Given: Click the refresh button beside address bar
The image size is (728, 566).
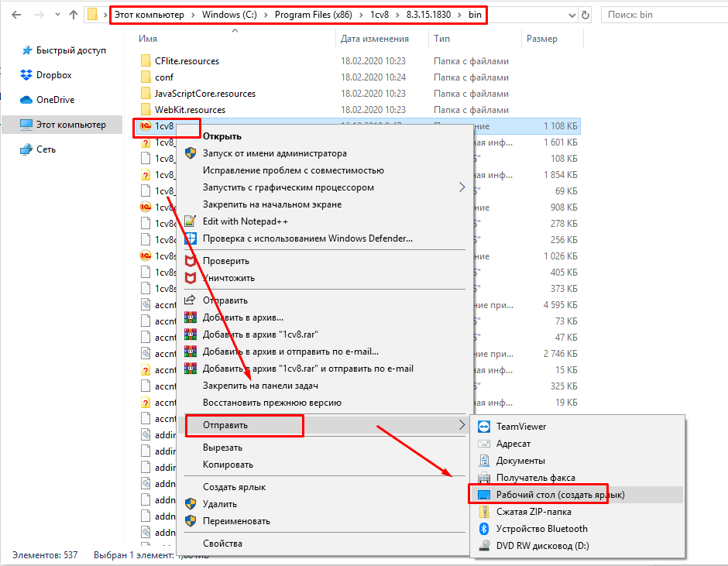Looking at the screenshot, I should (x=585, y=15).
